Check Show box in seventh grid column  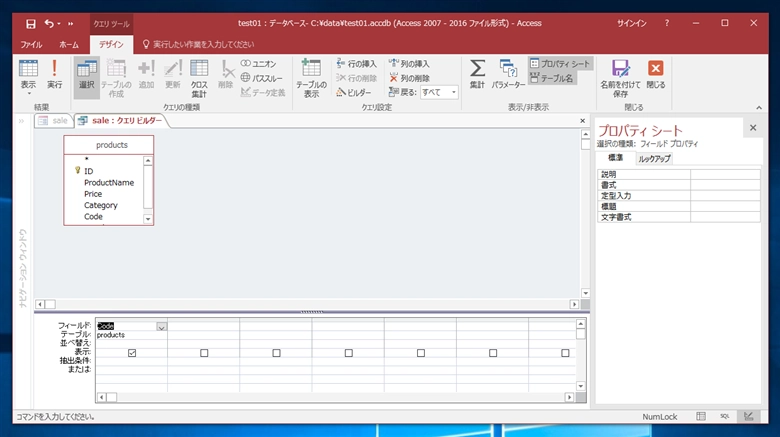coord(565,353)
